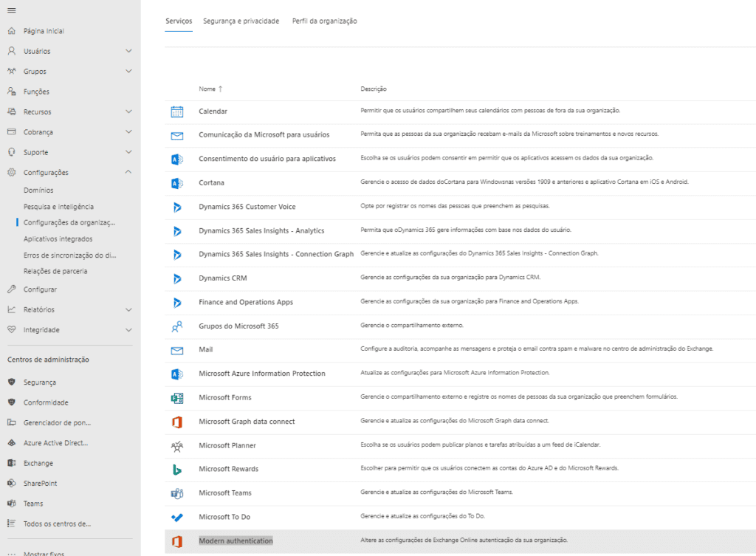Open Finance and Operations Apps settings
The width and height of the screenshot is (756, 556).
[245, 302]
